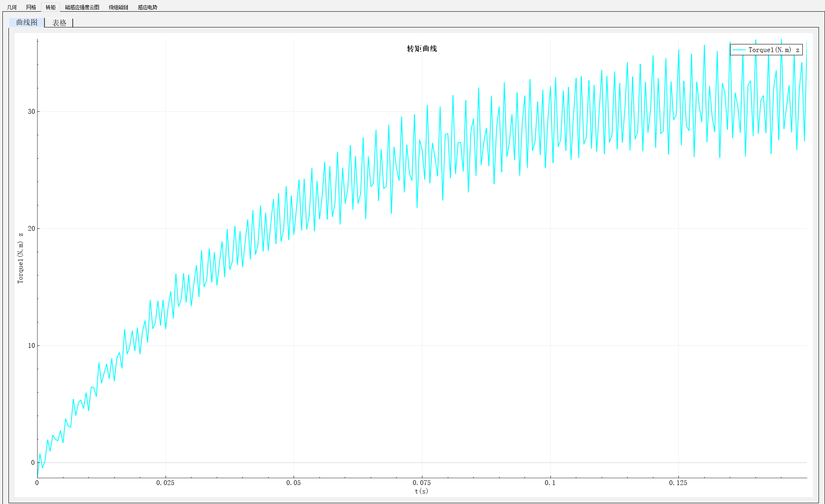Select the 转矩 tab
The height and width of the screenshot is (504, 825).
coord(50,7)
